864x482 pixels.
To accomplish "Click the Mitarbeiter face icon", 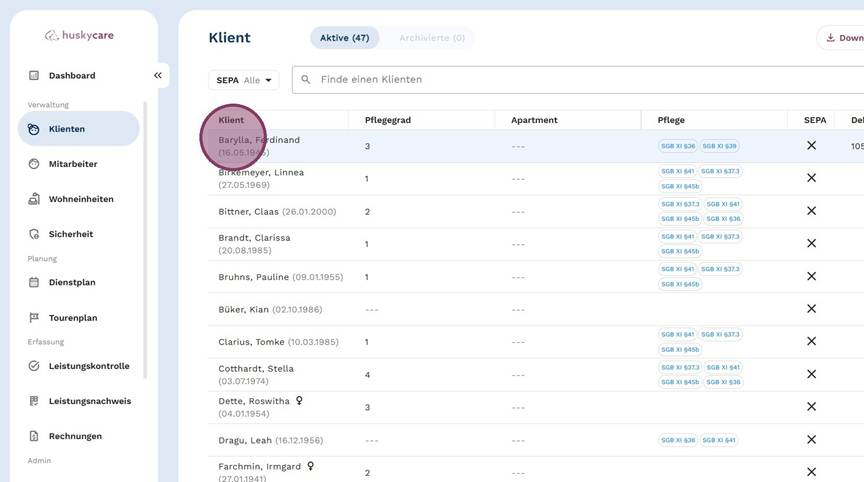I will 34,164.
